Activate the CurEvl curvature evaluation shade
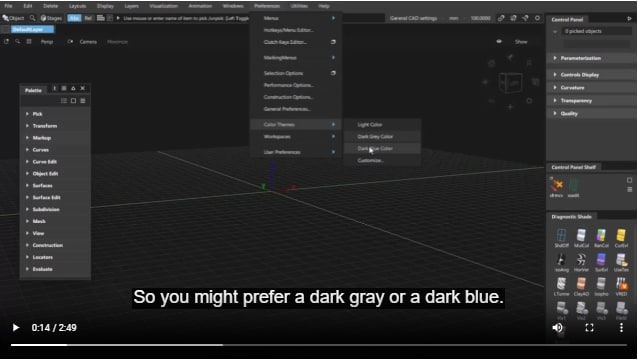638x360 pixels. tap(621, 235)
